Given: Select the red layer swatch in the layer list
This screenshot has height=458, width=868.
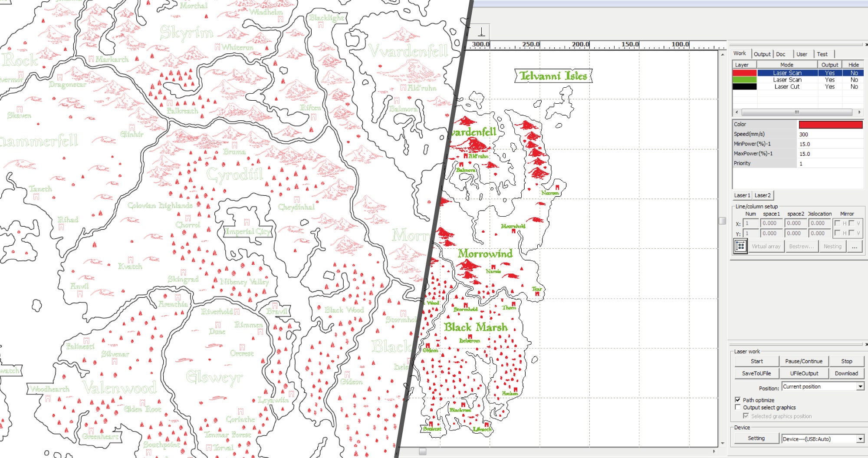Looking at the screenshot, I should pyautogui.click(x=744, y=73).
